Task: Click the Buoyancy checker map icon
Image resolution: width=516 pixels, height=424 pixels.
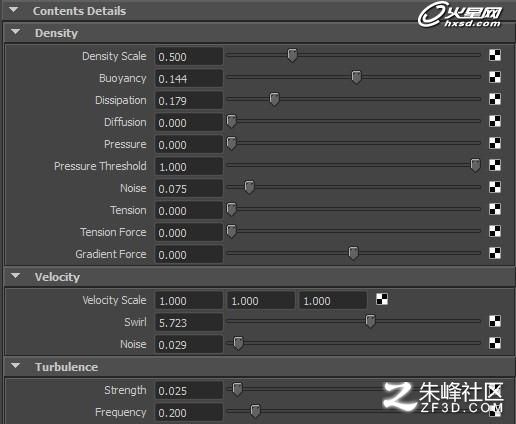Action: (x=495, y=77)
